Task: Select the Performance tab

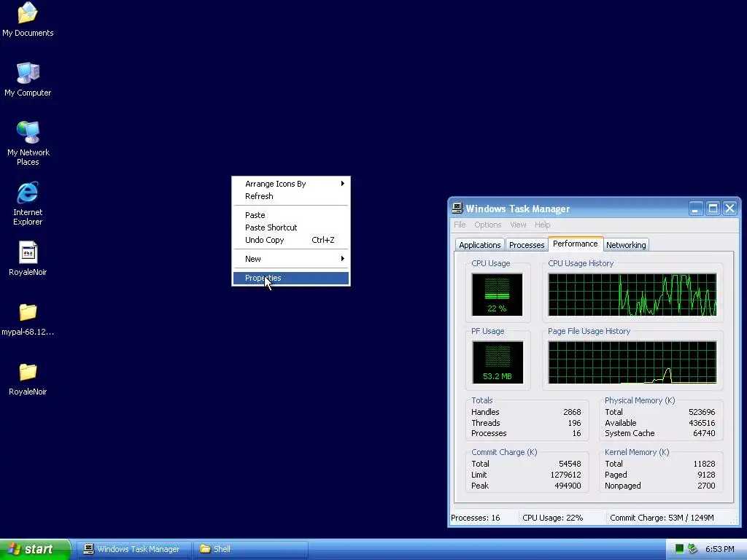Action: point(576,244)
